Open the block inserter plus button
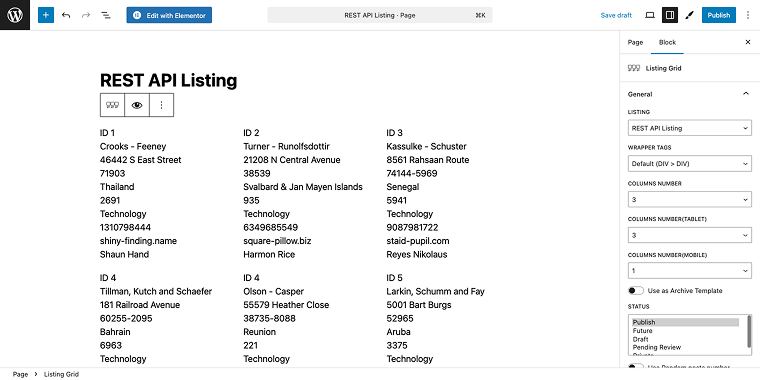Image resolution: width=760 pixels, height=380 pixels. pos(46,15)
